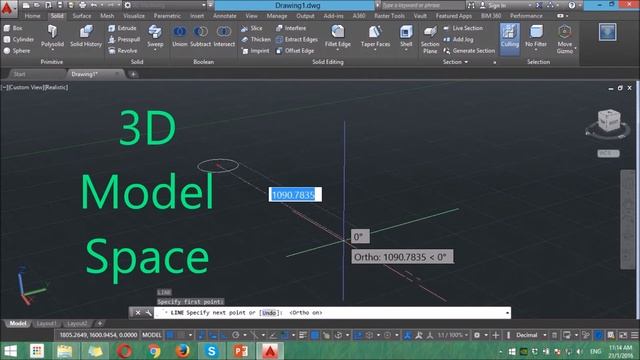Activate the Presspull tool
Screen dimensions: 640x360
(124, 40)
